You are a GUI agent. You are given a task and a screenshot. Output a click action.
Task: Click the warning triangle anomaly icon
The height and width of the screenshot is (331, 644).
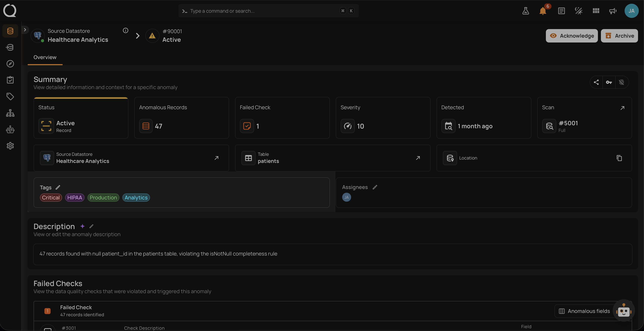click(x=152, y=36)
